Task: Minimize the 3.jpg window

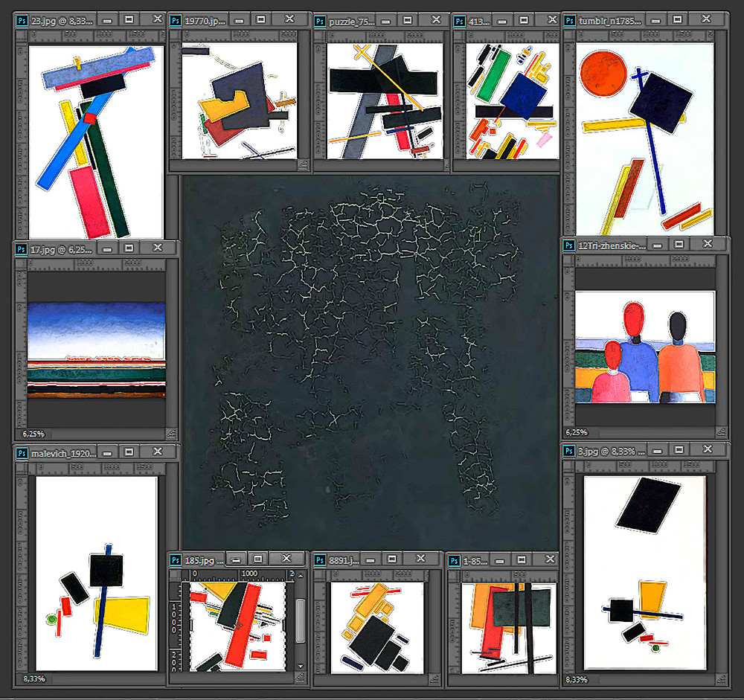Action: (x=657, y=451)
